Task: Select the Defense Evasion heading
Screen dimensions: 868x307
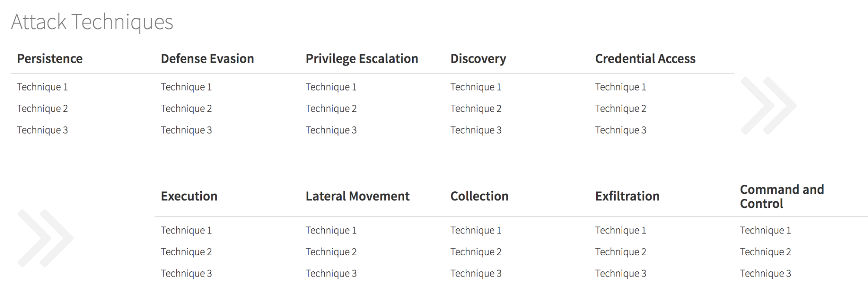Action: click(207, 59)
